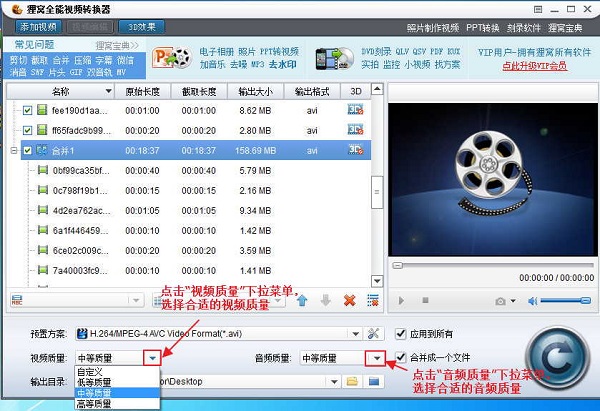Uncheck the fee190d1aa... video checkbox

(27, 111)
